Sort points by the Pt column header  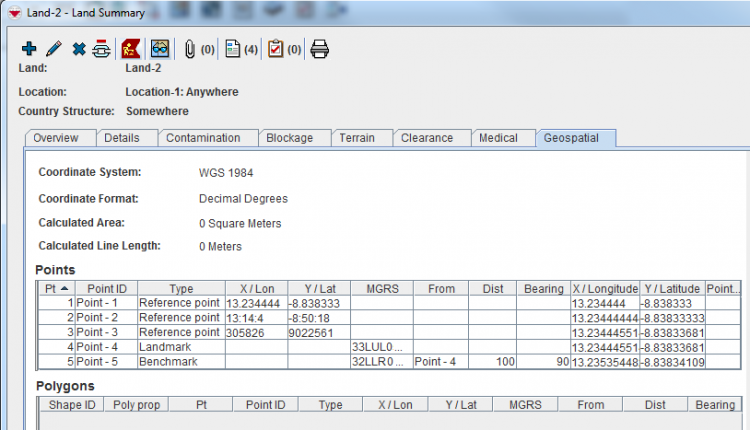point(56,288)
